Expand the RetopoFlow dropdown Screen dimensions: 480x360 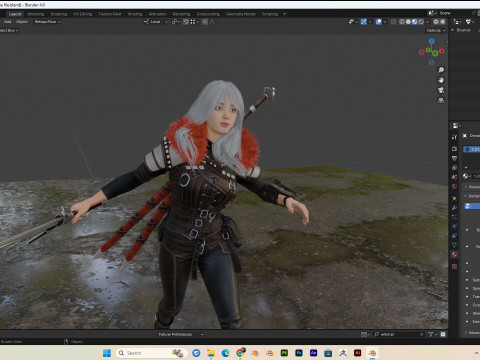[48, 22]
